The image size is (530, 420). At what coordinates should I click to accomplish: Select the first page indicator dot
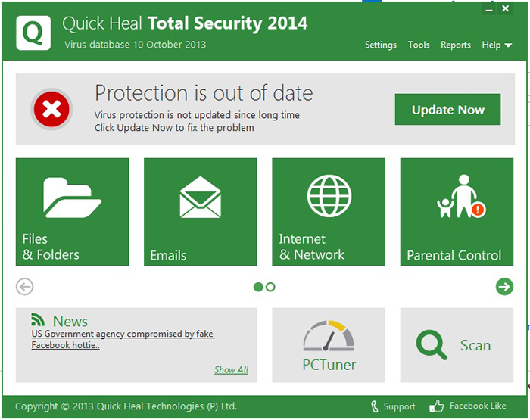[x=258, y=287]
